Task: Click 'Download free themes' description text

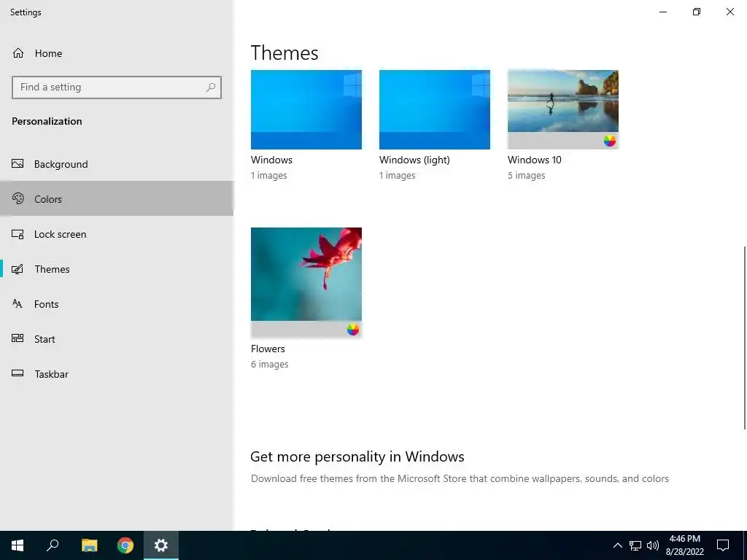Action: (x=460, y=478)
